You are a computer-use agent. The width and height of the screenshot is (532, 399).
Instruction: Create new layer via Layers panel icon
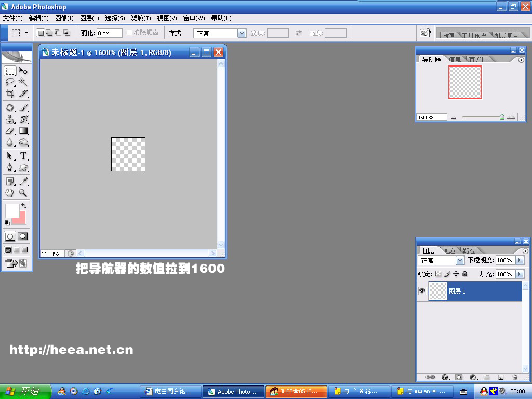501,377
